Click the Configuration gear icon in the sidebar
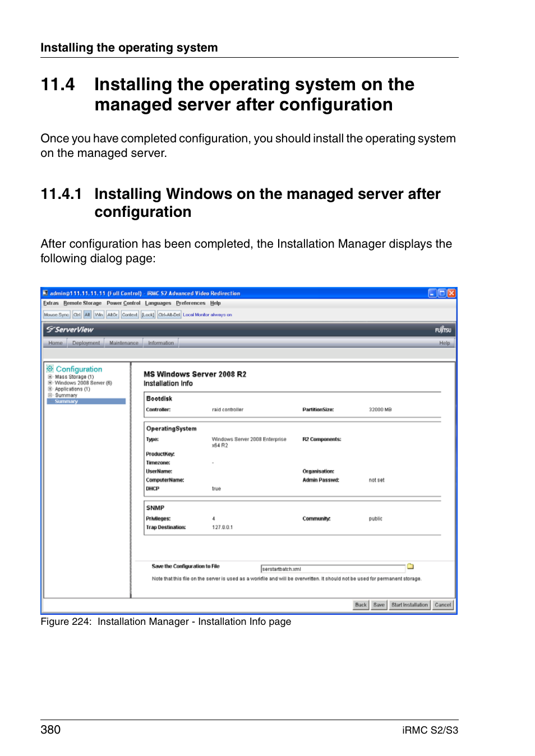The image size is (535, 756). pyautogui.click(x=50, y=369)
